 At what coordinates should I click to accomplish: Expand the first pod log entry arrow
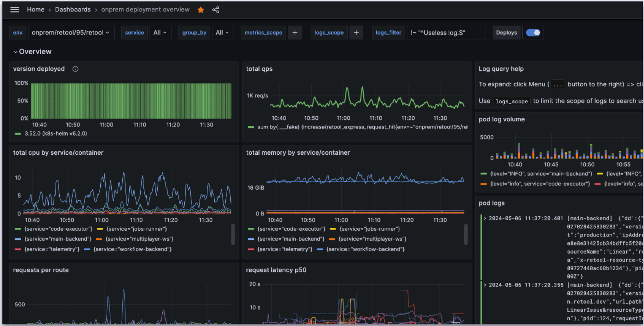[485, 218]
